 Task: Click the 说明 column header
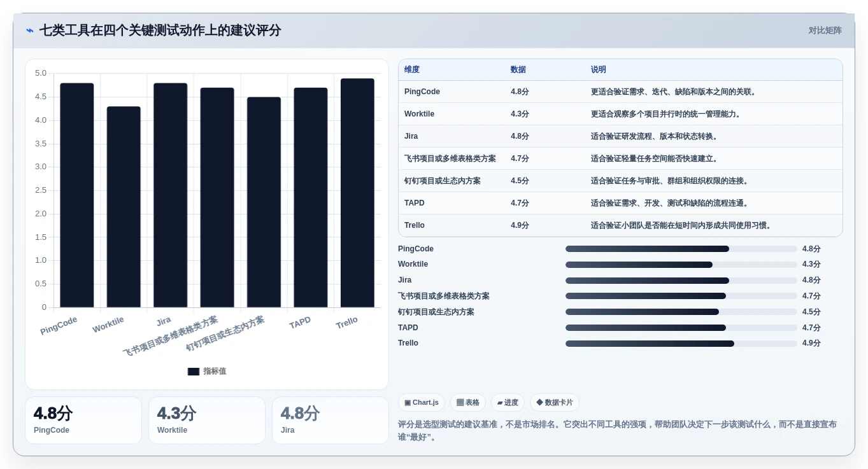pyautogui.click(x=599, y=69)
